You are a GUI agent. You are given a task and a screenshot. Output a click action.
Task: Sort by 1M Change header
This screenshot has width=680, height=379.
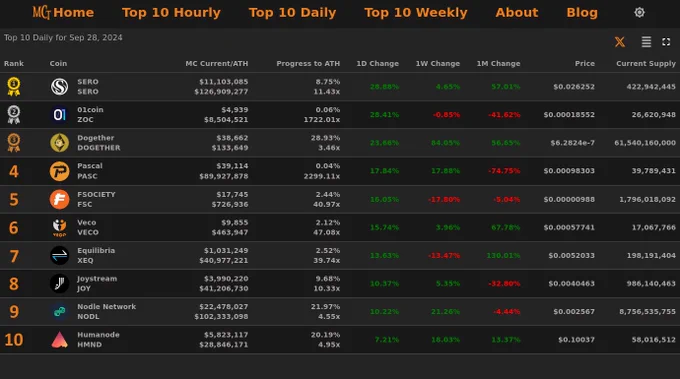[x=498, y=63]
